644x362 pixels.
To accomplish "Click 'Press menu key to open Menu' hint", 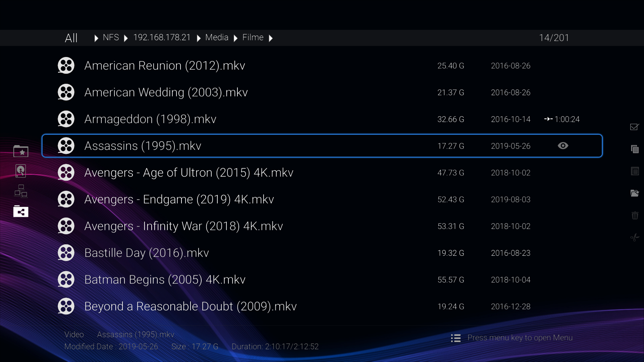I will 520,338.
